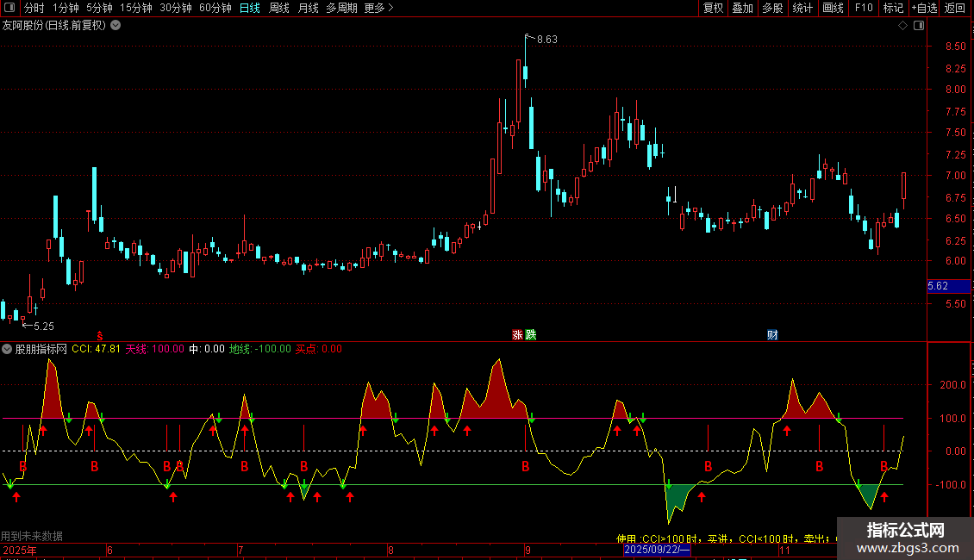The height and width of the screenshot is (560, 974).
Task: Select the 日线 daily tab
Action: 250,8
